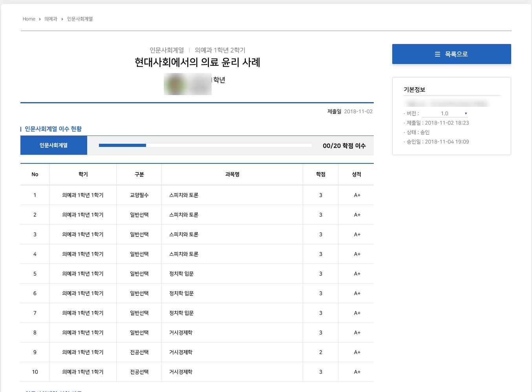
Task: Click the 목록으로 list button
Action: (452, 54)
